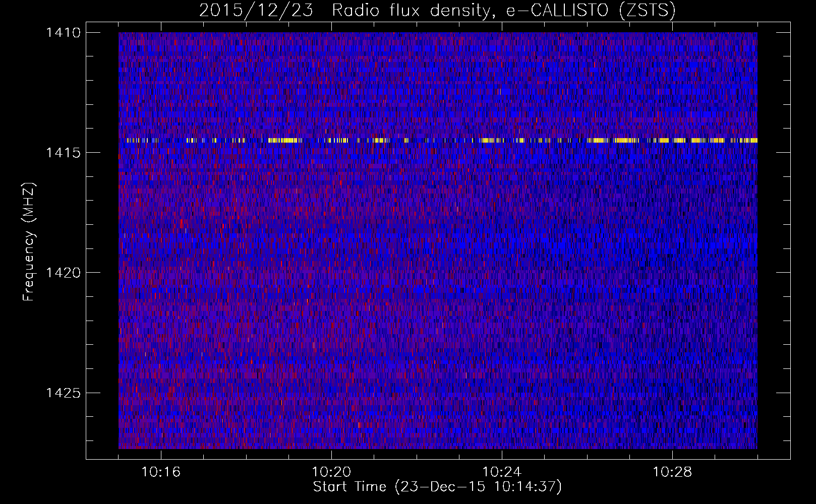Click the 1410 frequency tick label
816x504 pixels.
tap(63, 33)
